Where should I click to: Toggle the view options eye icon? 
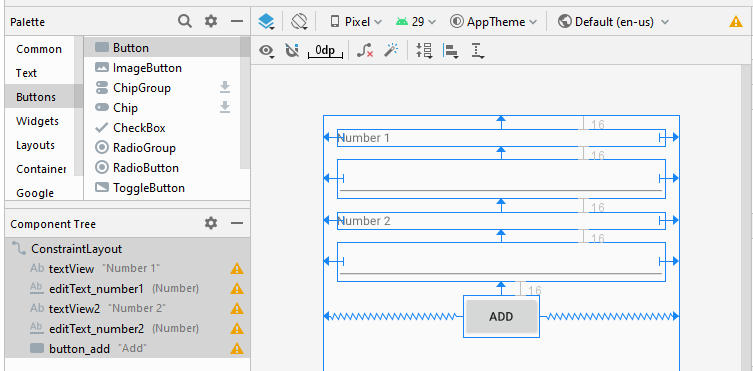[x=267, y=50]
